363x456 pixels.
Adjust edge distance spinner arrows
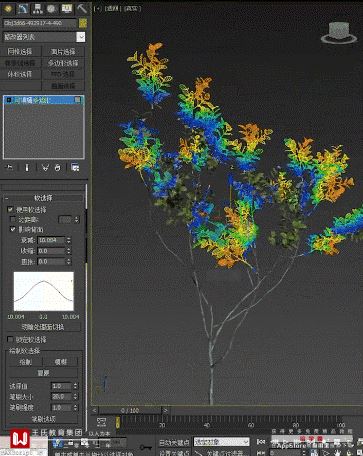(x=77, y=219)
